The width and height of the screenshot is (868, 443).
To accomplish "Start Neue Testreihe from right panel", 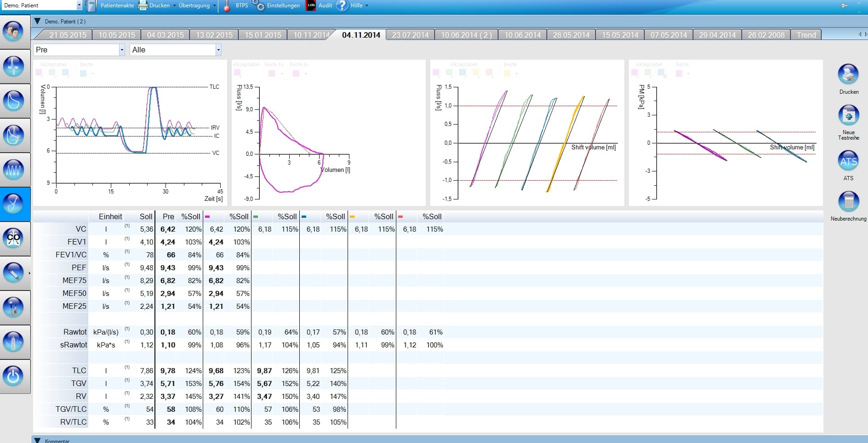I will click(849, 115).
